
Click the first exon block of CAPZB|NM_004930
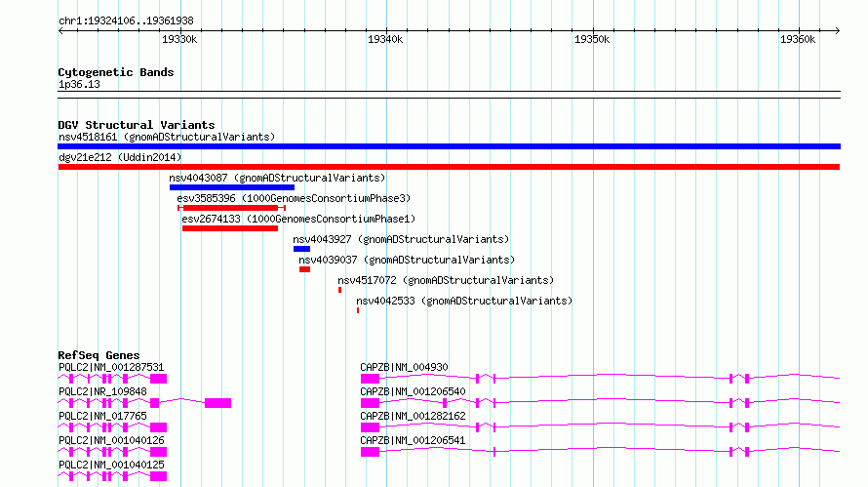[370, 379]
